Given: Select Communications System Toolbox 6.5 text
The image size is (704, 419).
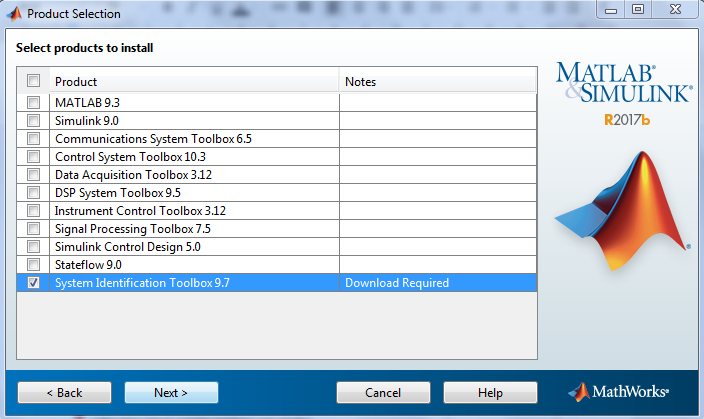Looking at the screenshot, I should click(153, 139).
